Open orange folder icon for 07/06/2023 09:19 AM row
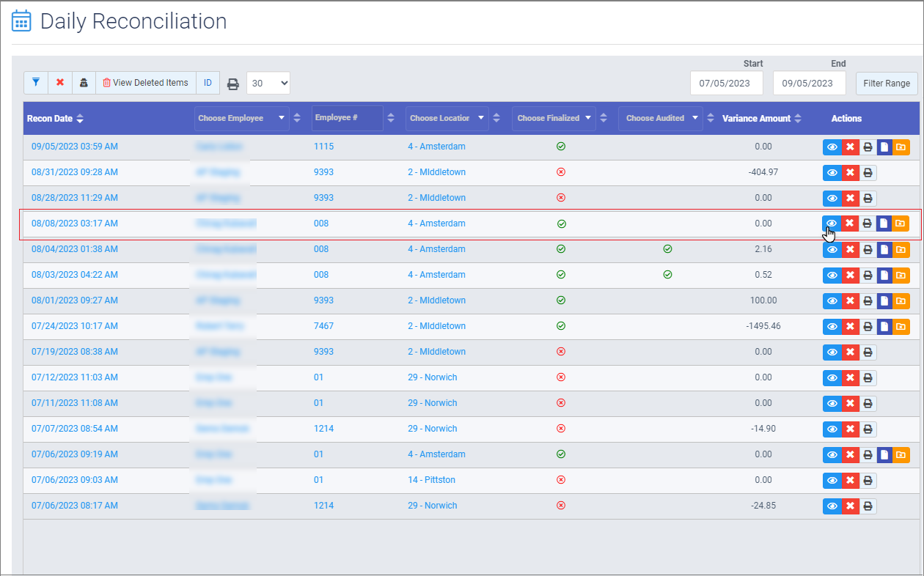 901,454
